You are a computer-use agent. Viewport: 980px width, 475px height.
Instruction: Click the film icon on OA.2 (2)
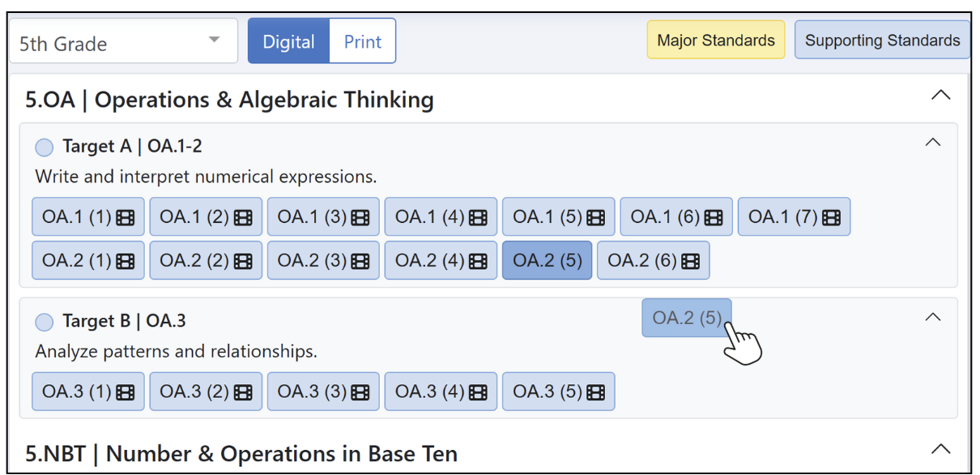[243, 261]
